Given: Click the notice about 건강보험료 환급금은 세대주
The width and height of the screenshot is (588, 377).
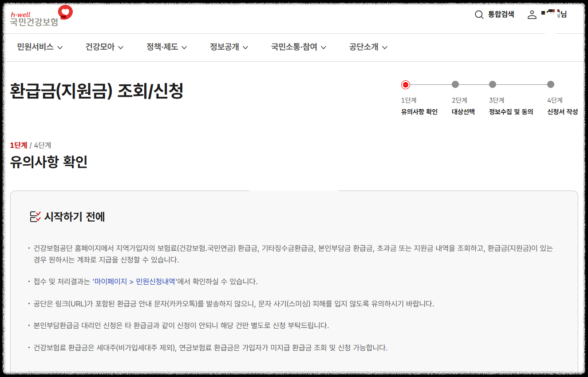Looking at the screenshot, I should tap(210, 348).
